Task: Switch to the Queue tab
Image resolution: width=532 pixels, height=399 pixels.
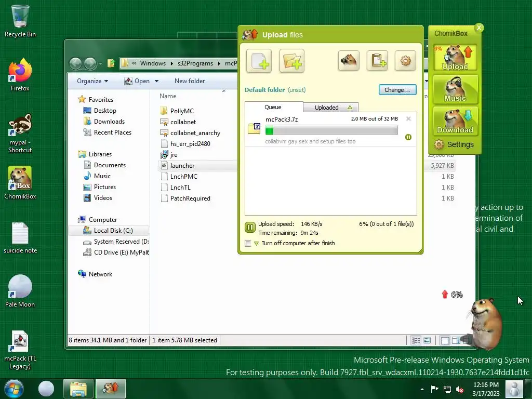Action: tap(273, 107)
